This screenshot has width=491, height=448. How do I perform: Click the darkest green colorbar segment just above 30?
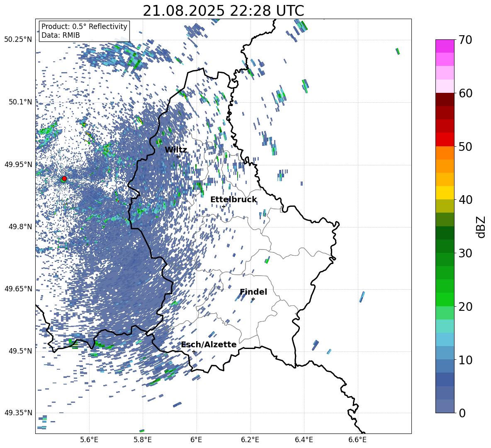pos(445,233)
